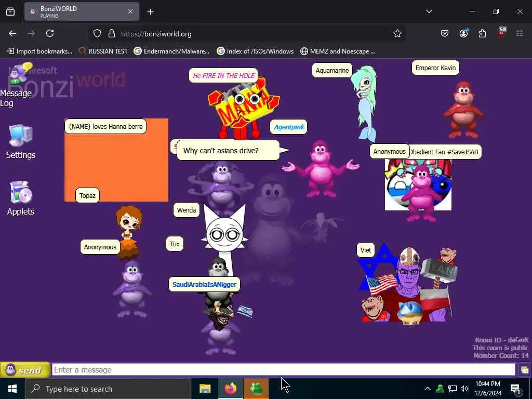Open the Firefox View icon
Image resolution: width=532 pixels, height=399 pixels.
point(10,11)
